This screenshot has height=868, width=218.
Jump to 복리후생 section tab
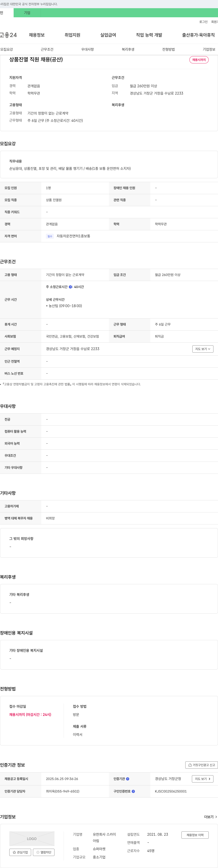pyautogui.click(x=128, y=49)
